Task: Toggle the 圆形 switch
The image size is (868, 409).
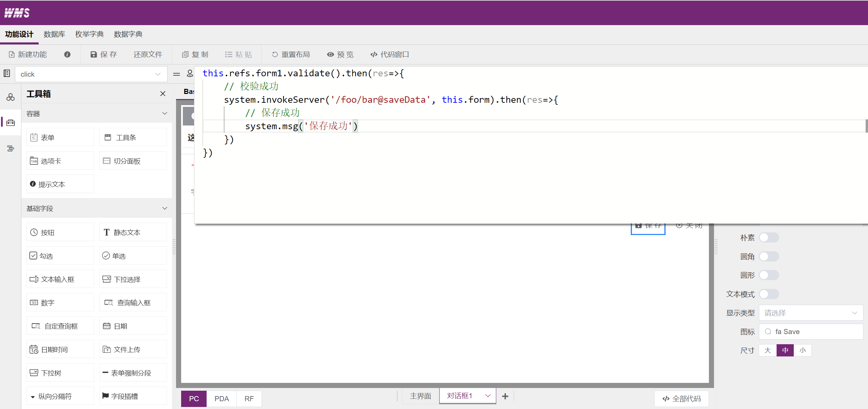Action: (769, 275)
